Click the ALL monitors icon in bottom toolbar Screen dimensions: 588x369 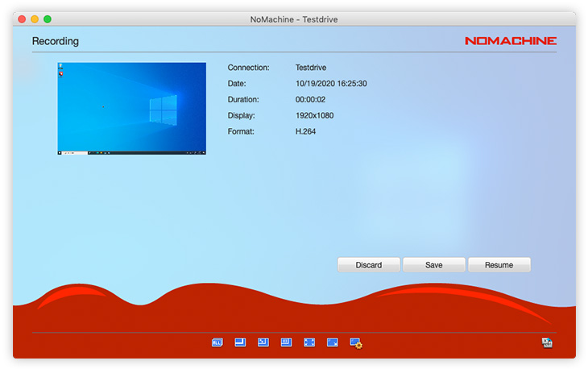point(217,342)
